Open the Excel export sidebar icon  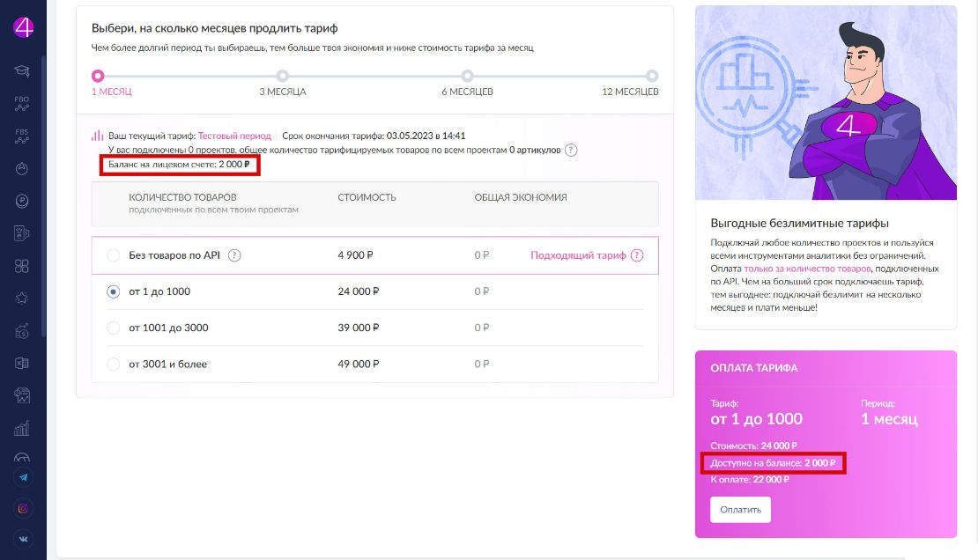(24, 363)
